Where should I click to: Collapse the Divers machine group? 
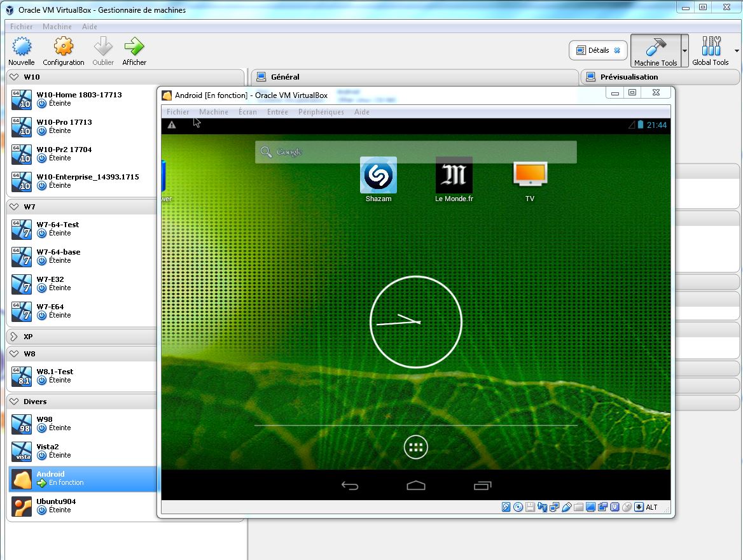(x=15, y=402)
